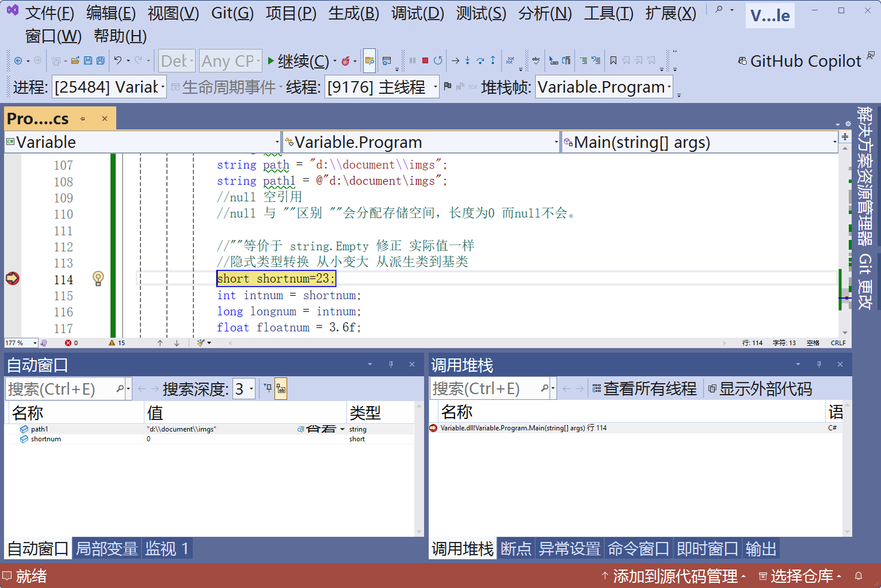Click the Open File folder icon

(75, 60)
